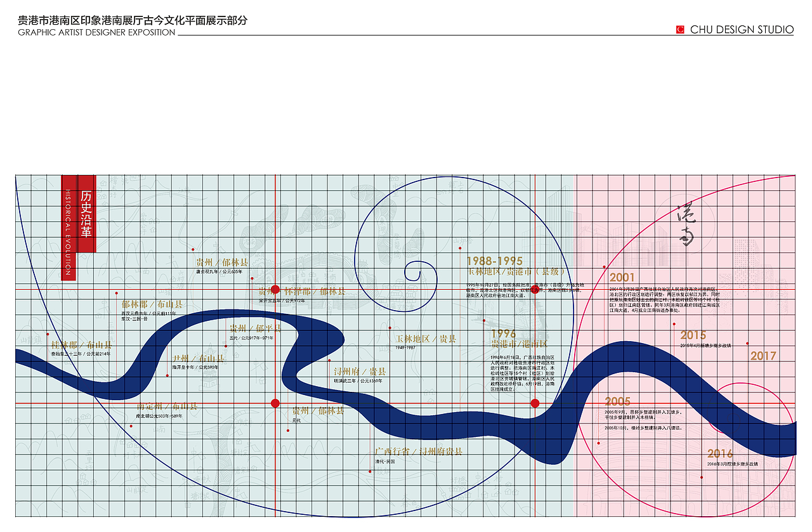Click the caption 唐贞观九年／公元635年
This screenshot has height=532, width=812.
(219, 271)
